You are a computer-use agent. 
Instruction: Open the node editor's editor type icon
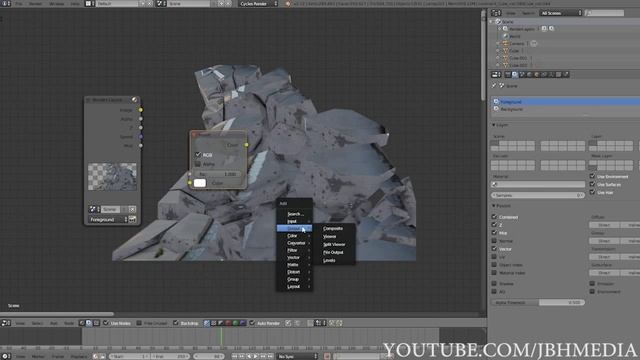click(6, 323)
